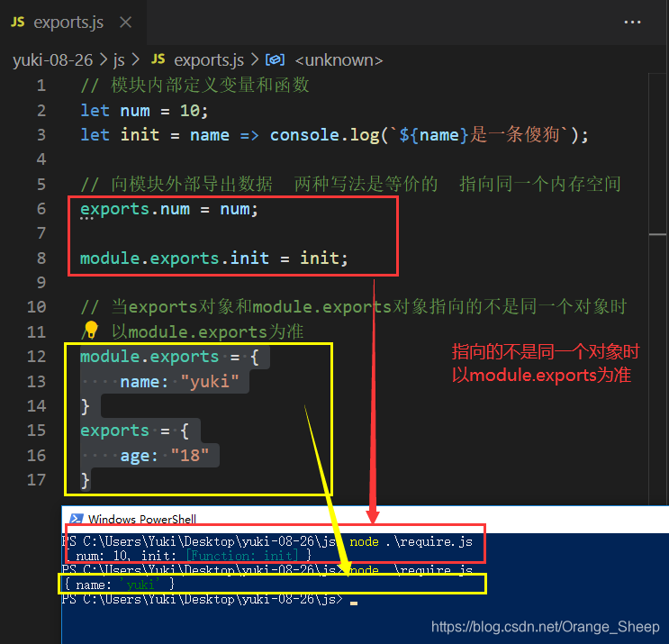Screen dimensions: 669x644
Task: Open the exports.js breadcrumb file entry
Action: tap(209, 60)
